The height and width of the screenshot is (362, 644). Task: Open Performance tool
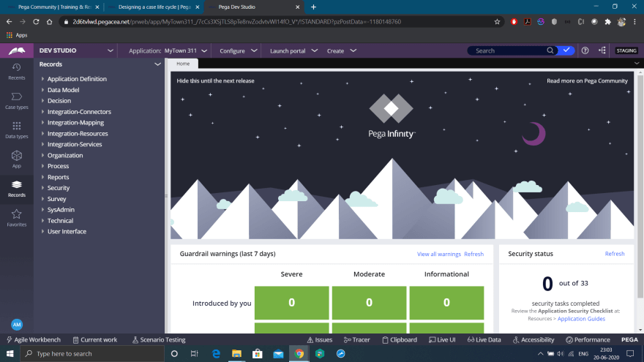pos(588,340)
